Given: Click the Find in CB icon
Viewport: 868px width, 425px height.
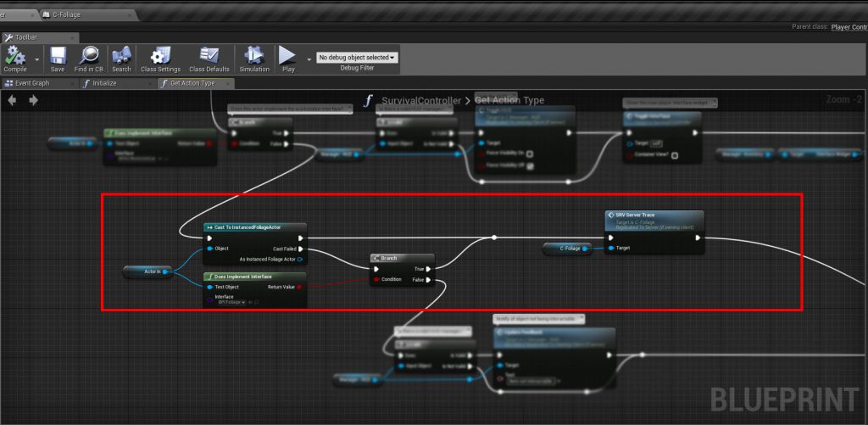Looking at the screenshot, I should click(x=88, y=56).
